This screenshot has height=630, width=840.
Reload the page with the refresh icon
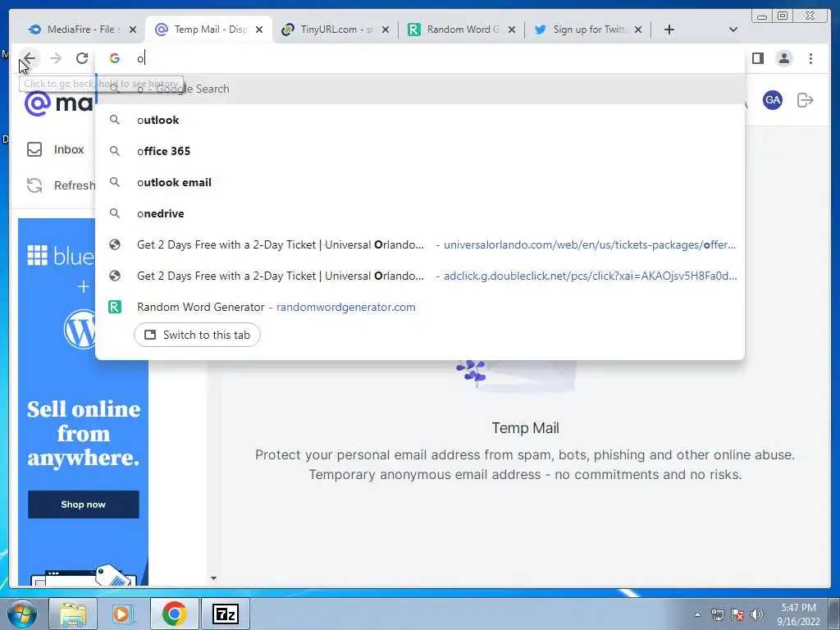pyautogui.click(x=82, y=58)
